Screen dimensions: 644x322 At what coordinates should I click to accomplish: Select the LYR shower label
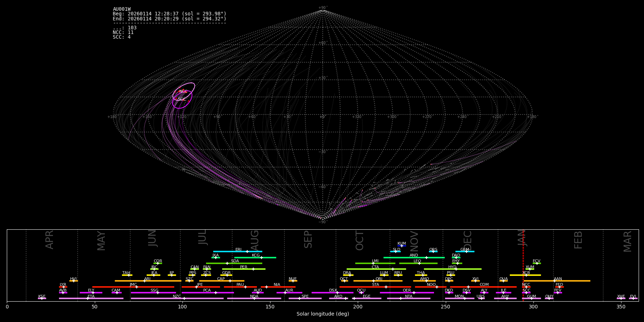(x=63, y=285)
